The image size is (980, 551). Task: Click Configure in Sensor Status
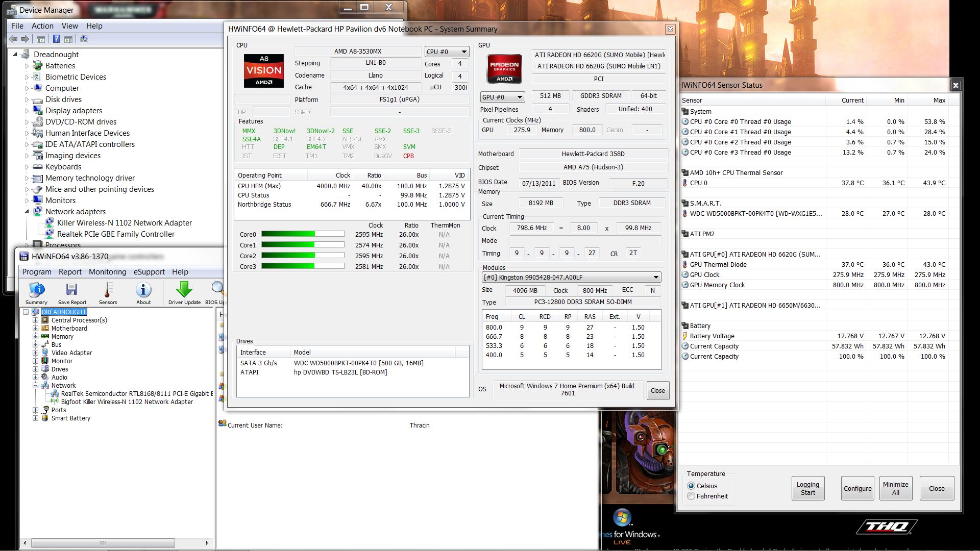(857, 488)
